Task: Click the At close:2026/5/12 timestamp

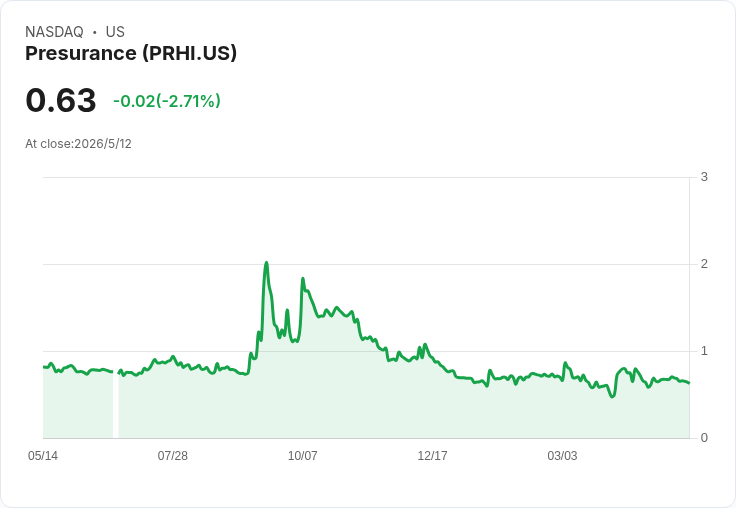Action: (x=78, y=144)
